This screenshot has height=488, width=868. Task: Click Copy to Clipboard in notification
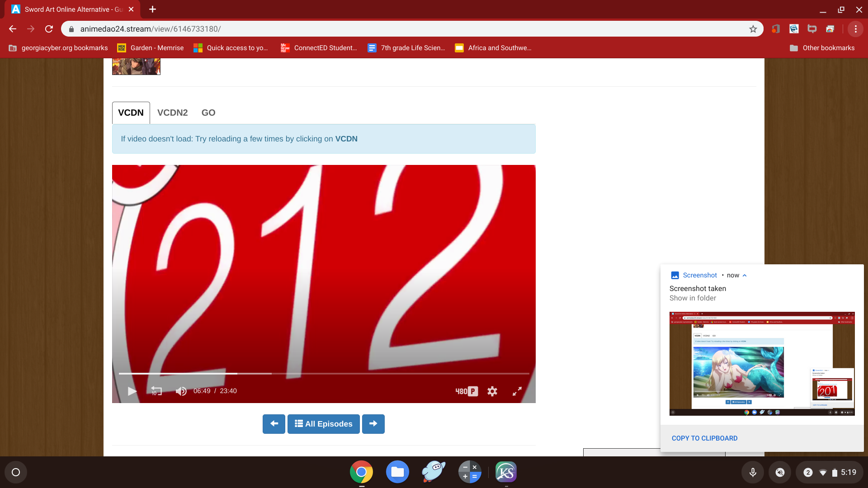pos(704,438)
